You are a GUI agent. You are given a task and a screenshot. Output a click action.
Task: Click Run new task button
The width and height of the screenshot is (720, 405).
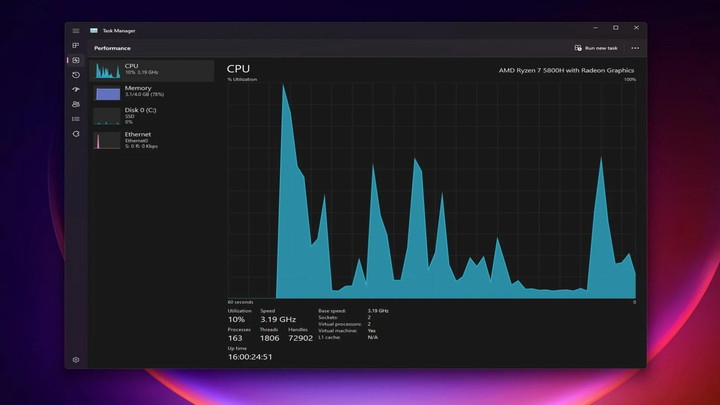pos(596,48)
